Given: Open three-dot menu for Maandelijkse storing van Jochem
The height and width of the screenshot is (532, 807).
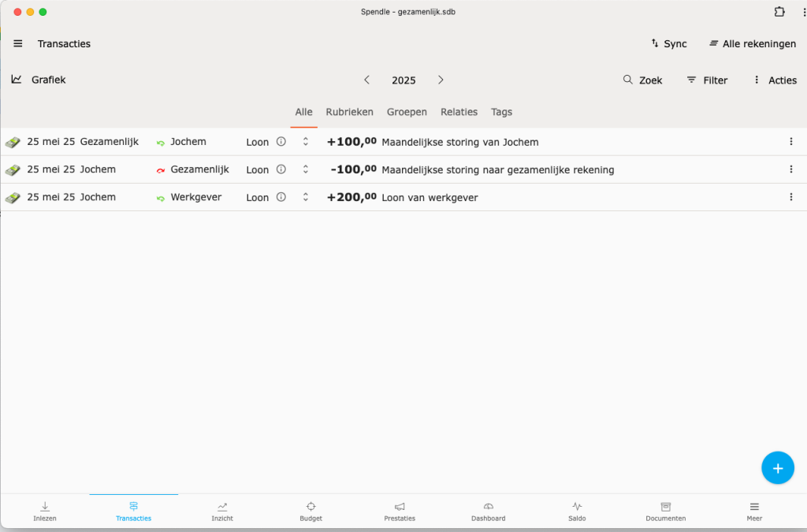Looking at the screenshot, I should 790,142.
